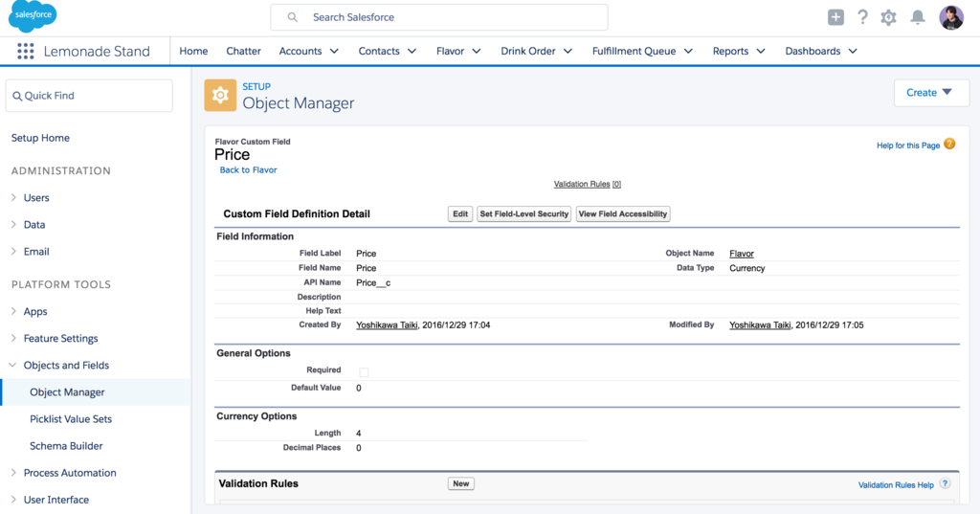Focus the Search Salesforce field

point(438,17)
